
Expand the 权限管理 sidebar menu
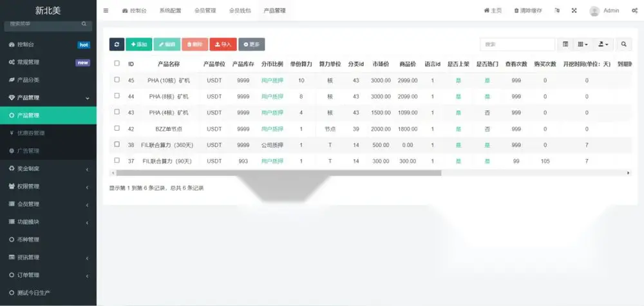pos(48,186)
